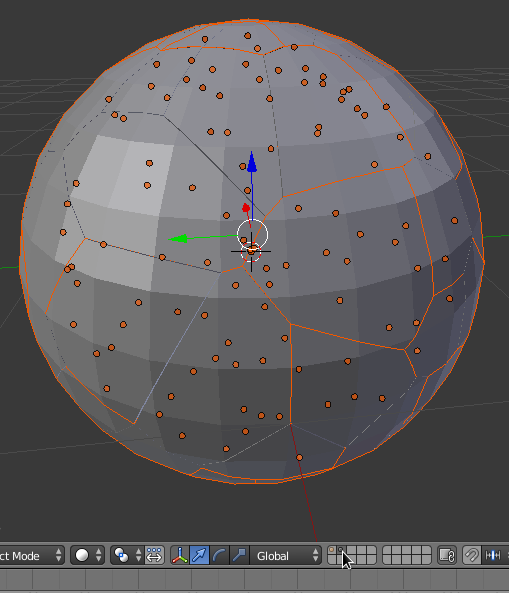Activate the first layer button

click(x=332, y=550)
